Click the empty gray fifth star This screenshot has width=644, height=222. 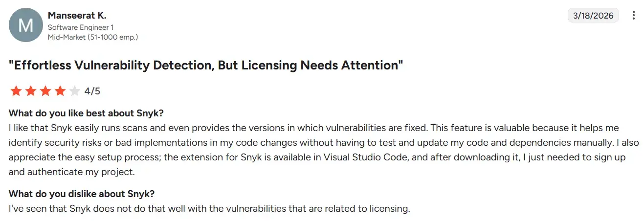[74, 91]
